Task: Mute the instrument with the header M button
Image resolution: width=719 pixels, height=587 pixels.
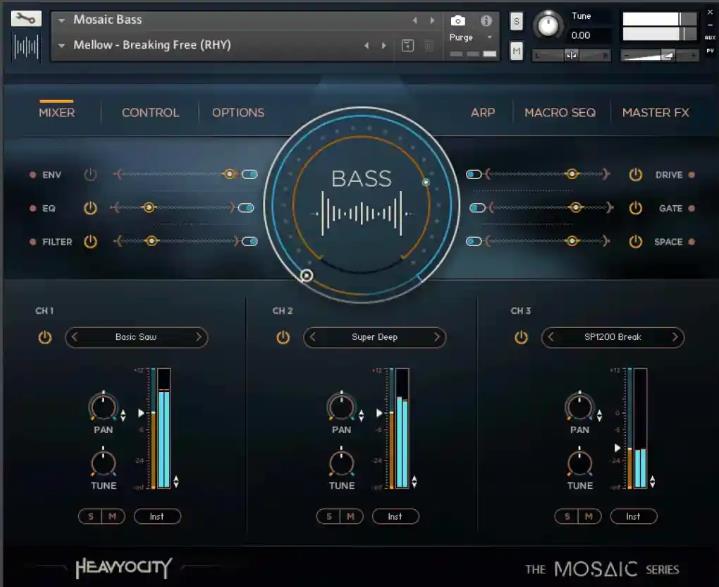Action: tap(516, 51)
